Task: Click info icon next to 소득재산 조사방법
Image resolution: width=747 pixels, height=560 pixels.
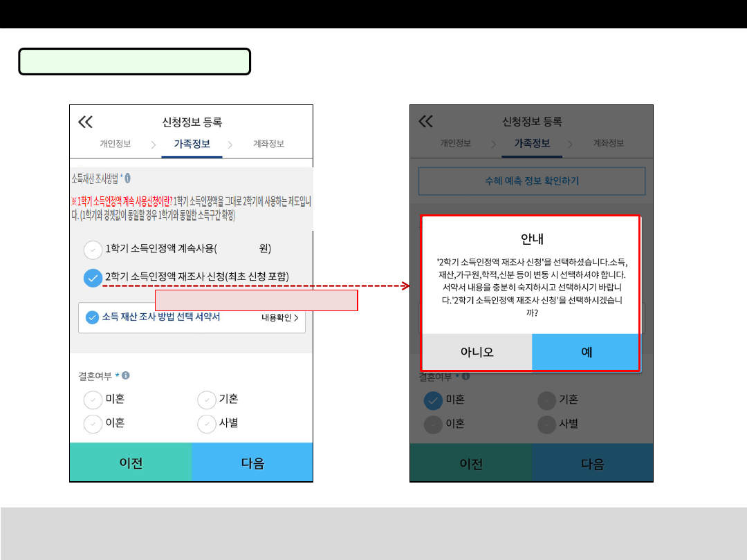Action: click(x=128, y=178)
